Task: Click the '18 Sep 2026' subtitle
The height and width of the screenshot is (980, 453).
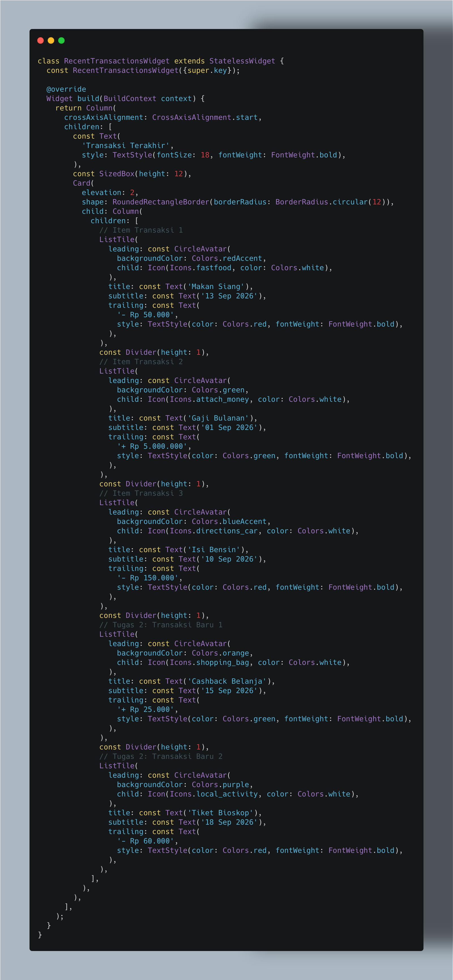Action: 229,822
